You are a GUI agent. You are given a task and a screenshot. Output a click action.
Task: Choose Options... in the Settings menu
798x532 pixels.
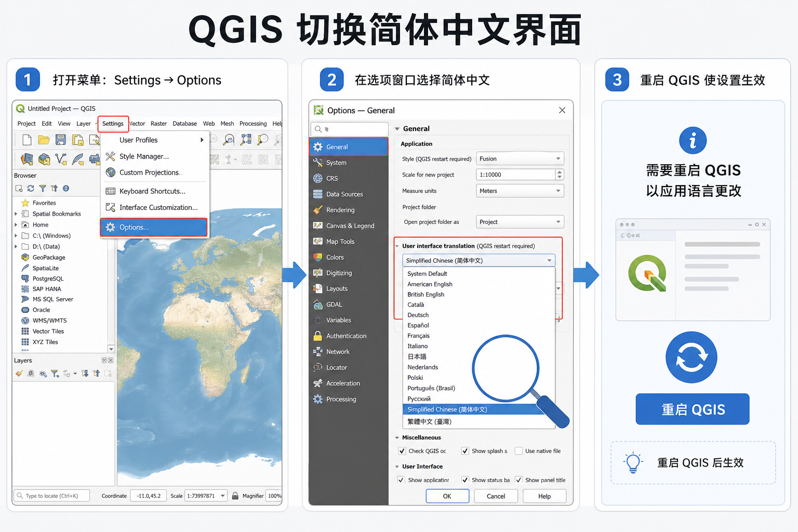154,227
